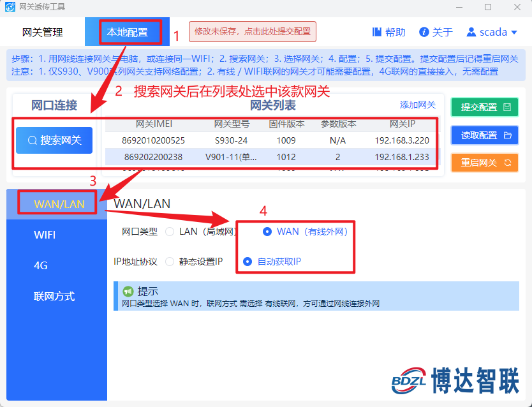Click firmware version cell 1009
This screenshot has height=407, width=532.
pyautogui.click(x=286, y=140)
